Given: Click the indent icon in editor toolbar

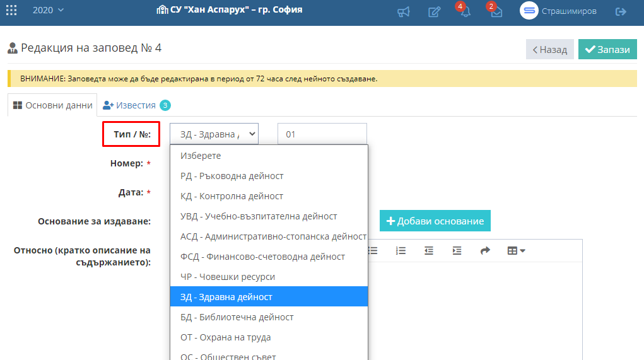Looking at the screenshot, I should tap(457, 250).
